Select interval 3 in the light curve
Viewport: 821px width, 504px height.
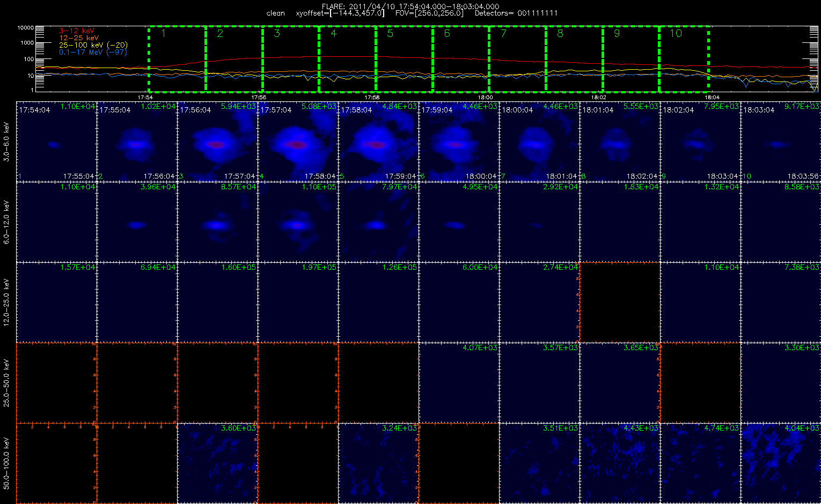[291, 58]
